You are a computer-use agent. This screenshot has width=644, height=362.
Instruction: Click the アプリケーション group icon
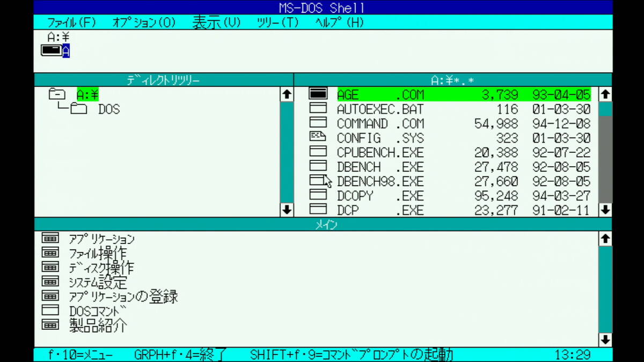(50, 238)
